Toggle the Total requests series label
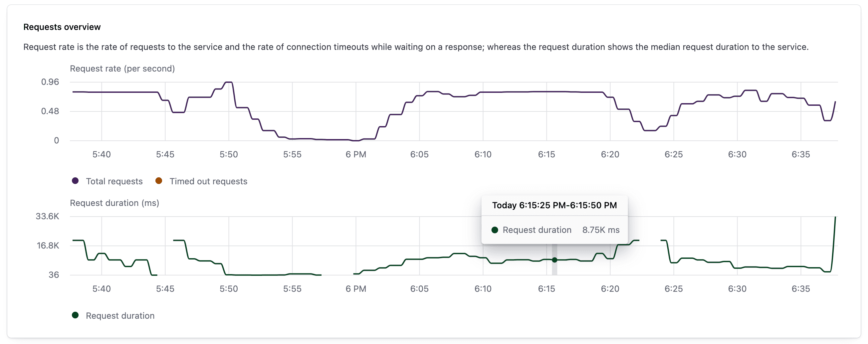This screenshot has height=344, width=868. [114, 181]
